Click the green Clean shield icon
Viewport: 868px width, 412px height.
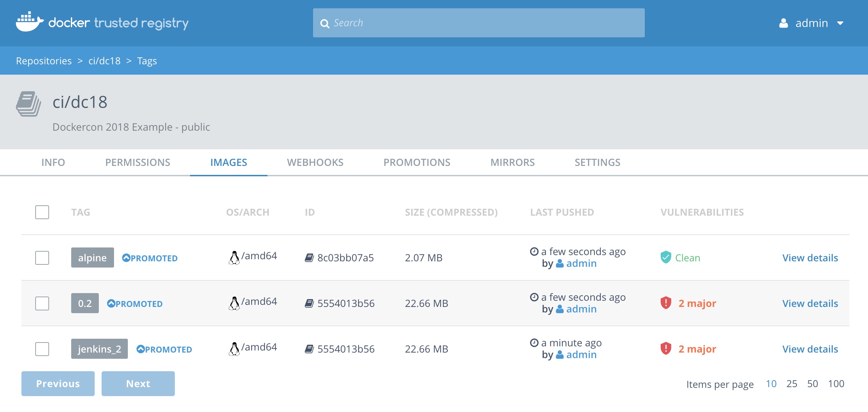666,257
